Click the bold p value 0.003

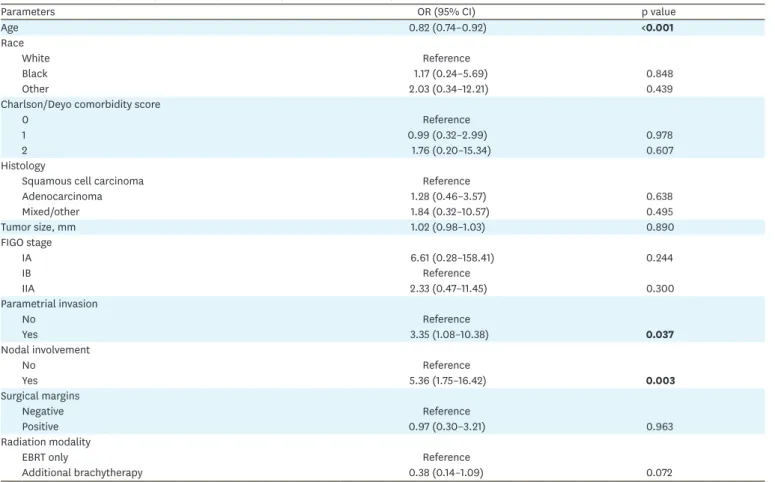(660, 380)
